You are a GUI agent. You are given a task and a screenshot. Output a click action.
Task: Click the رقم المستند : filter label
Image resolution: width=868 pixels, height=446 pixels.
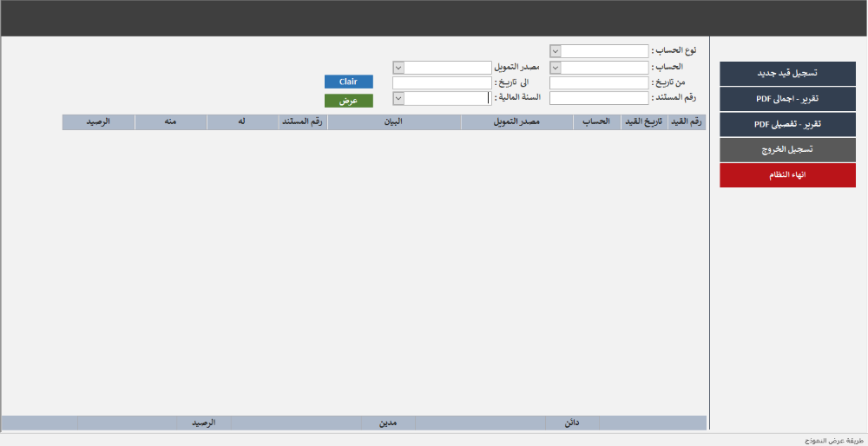(674, 97)
